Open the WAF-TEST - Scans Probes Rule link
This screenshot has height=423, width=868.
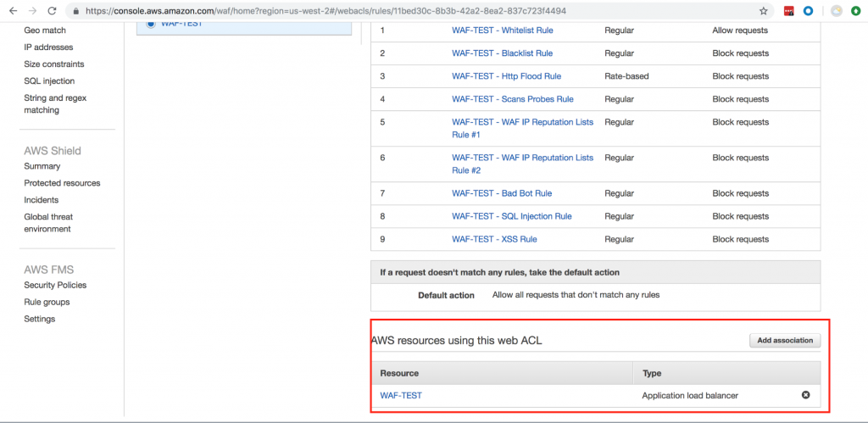[x=513, y=99]
